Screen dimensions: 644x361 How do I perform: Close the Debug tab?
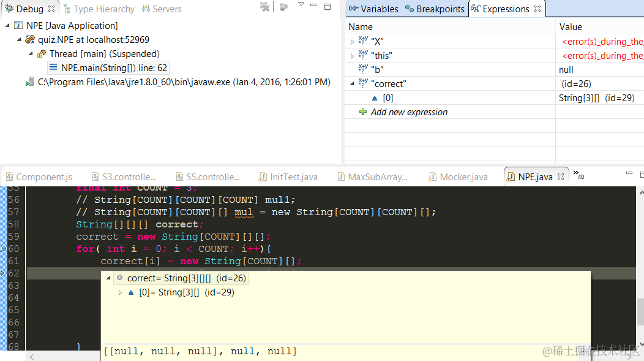[51, 9]
